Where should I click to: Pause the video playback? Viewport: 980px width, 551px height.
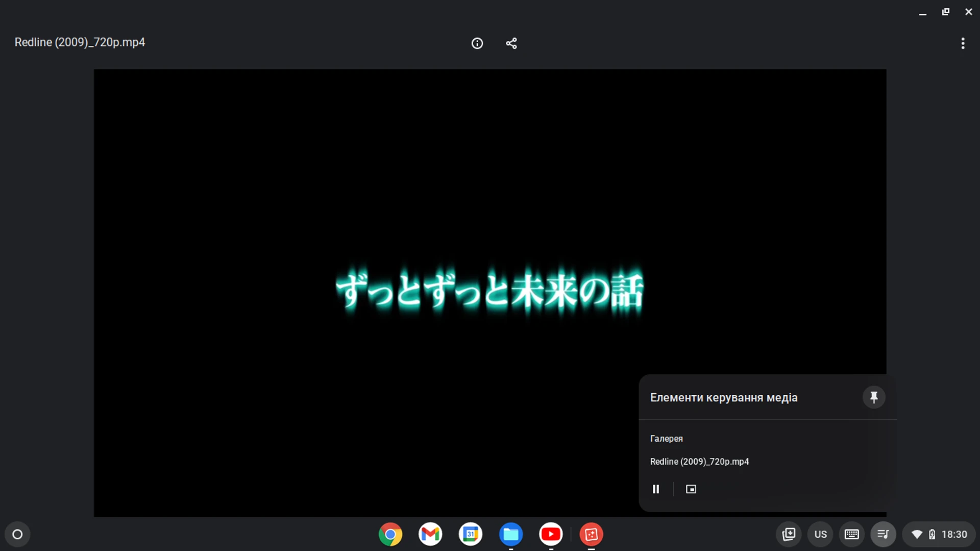(656, 489)
